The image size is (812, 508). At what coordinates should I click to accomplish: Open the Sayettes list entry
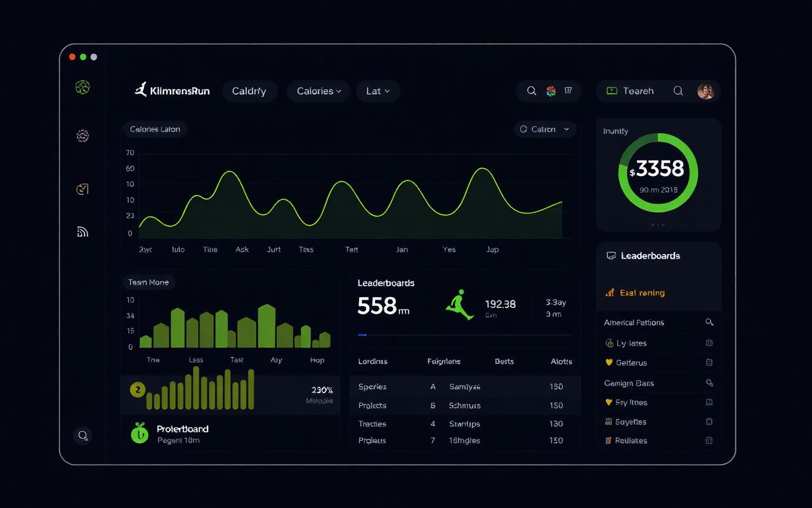pos(658,422)
